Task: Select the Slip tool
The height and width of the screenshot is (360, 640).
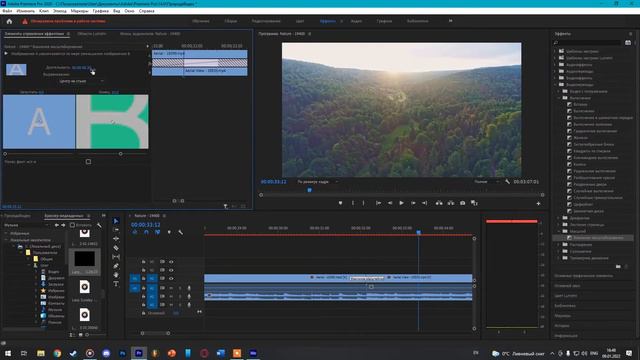Action: coord(116,257)
